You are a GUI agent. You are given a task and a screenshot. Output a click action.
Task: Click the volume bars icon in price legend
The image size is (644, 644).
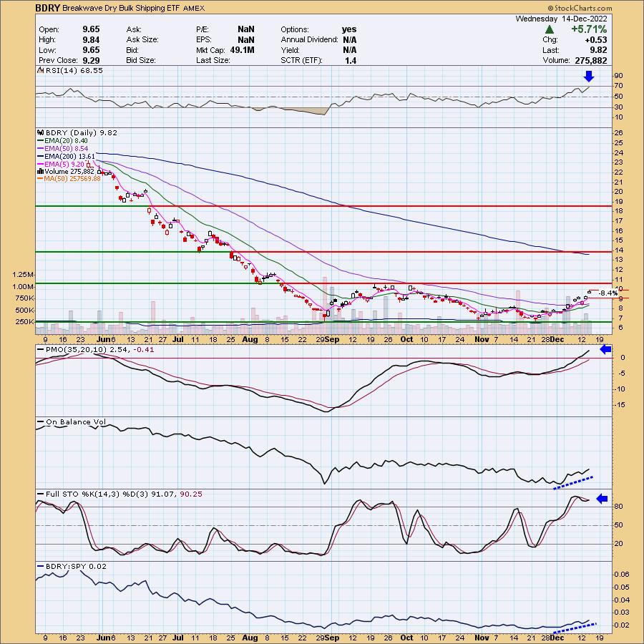point(41,172)
